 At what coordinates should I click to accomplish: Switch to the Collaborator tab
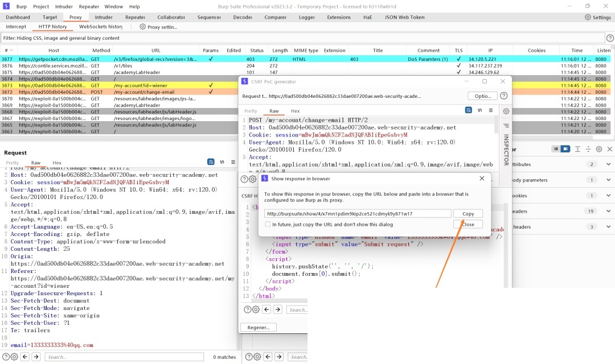(x=171, y=17)
